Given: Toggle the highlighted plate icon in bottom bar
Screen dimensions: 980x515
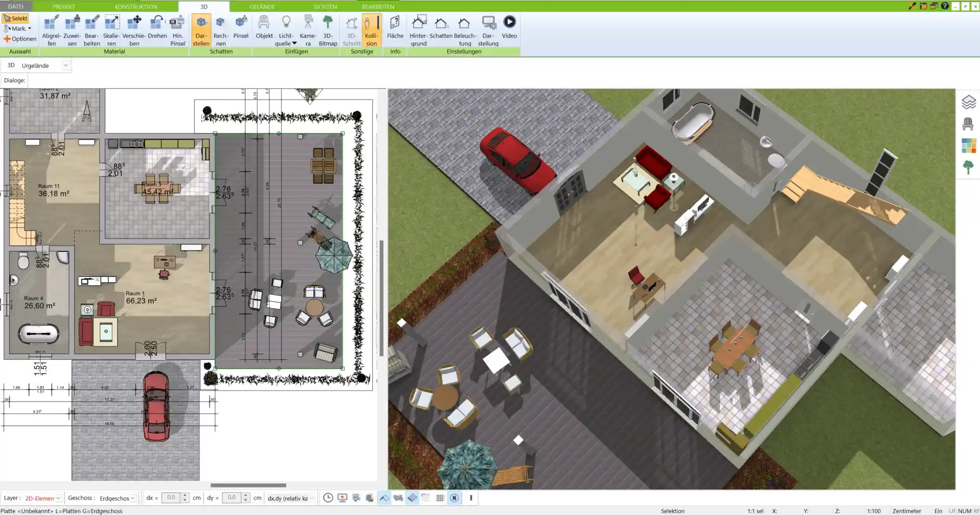Looking at the screenshot, I should click(x=412, y=498).
